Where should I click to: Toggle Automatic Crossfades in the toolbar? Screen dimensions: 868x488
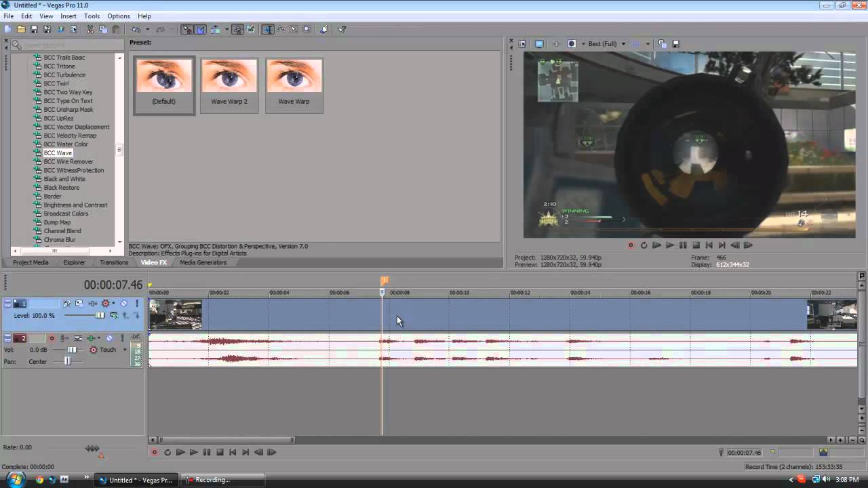(200, 30)
